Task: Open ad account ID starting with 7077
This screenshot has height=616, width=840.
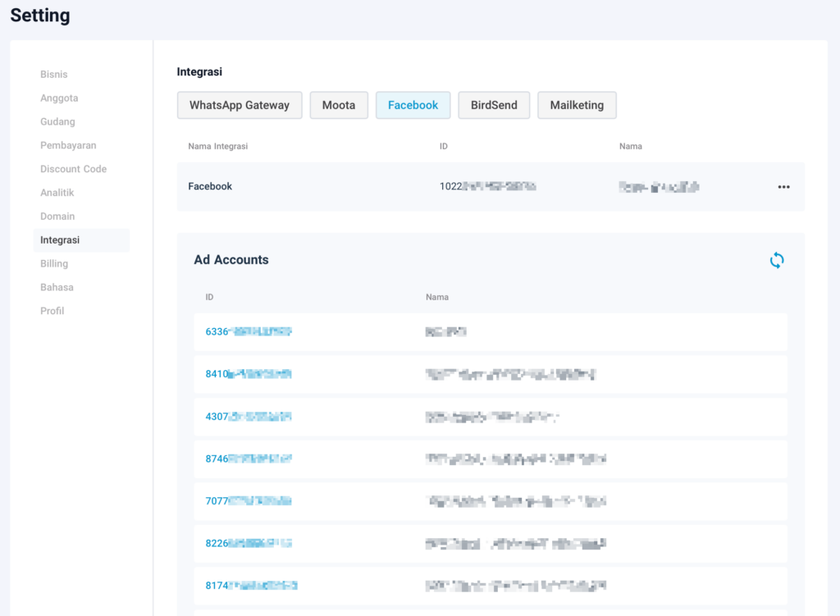Action: [249, 501]
